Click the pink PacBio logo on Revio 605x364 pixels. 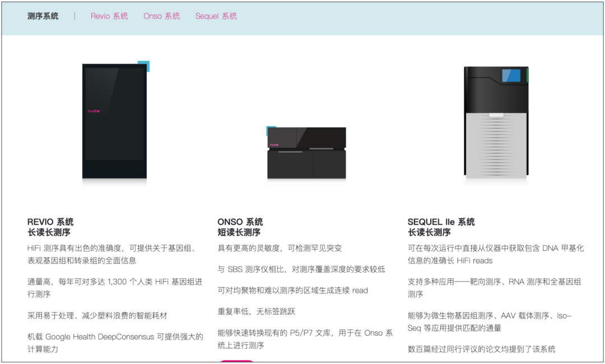point(93,111)
